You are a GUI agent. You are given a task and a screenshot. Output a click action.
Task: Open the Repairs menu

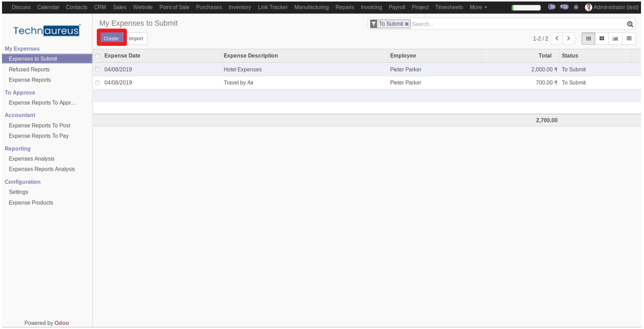(x=345, y=7)
